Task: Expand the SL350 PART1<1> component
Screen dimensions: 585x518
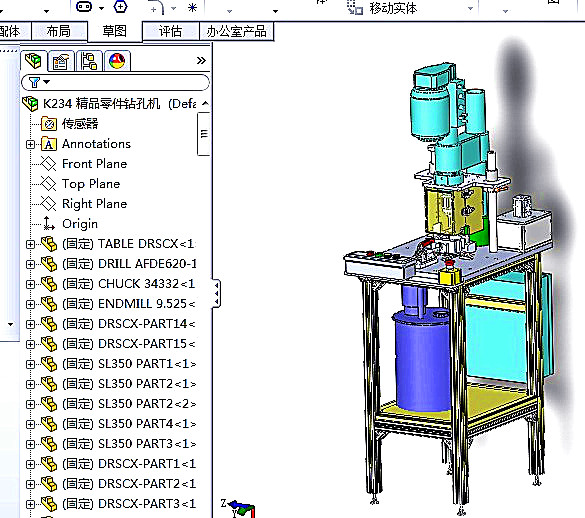Action: click(31, 364)
